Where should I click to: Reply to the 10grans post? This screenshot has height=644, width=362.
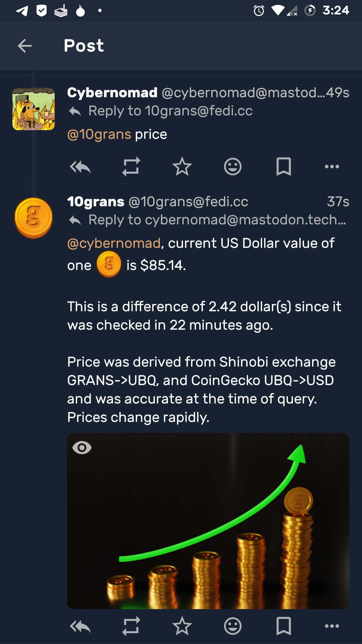[80, 626]
